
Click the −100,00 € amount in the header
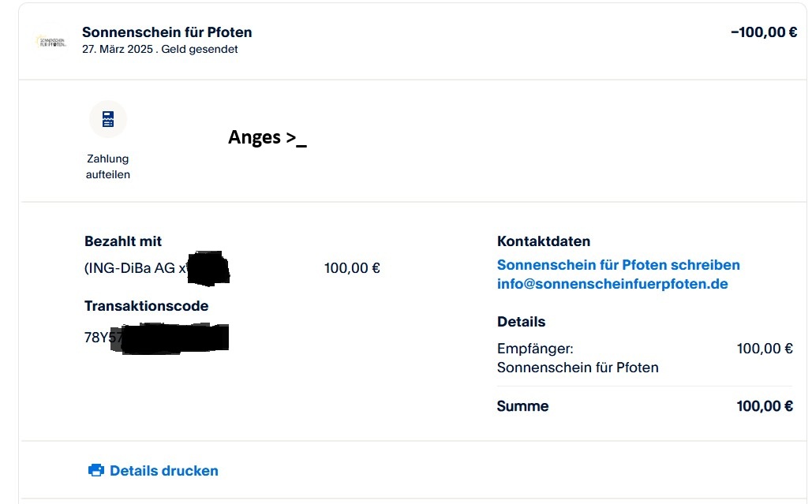[x=763, y=32]
